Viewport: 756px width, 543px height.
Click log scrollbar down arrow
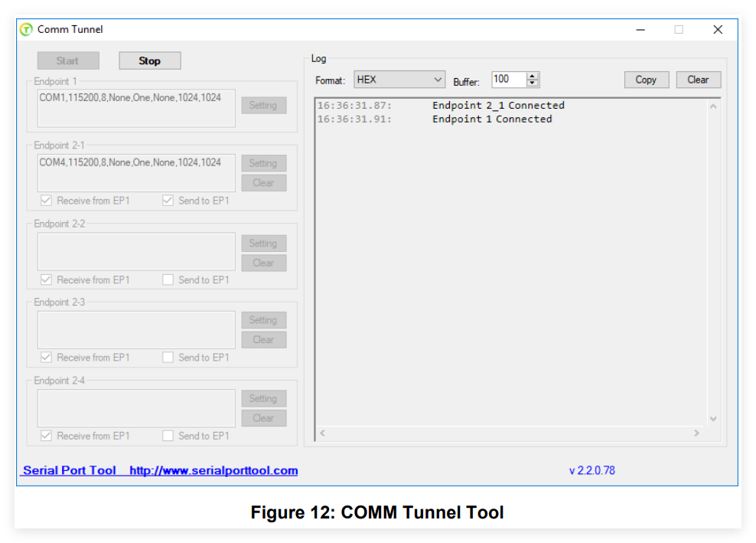click(713, 419)
